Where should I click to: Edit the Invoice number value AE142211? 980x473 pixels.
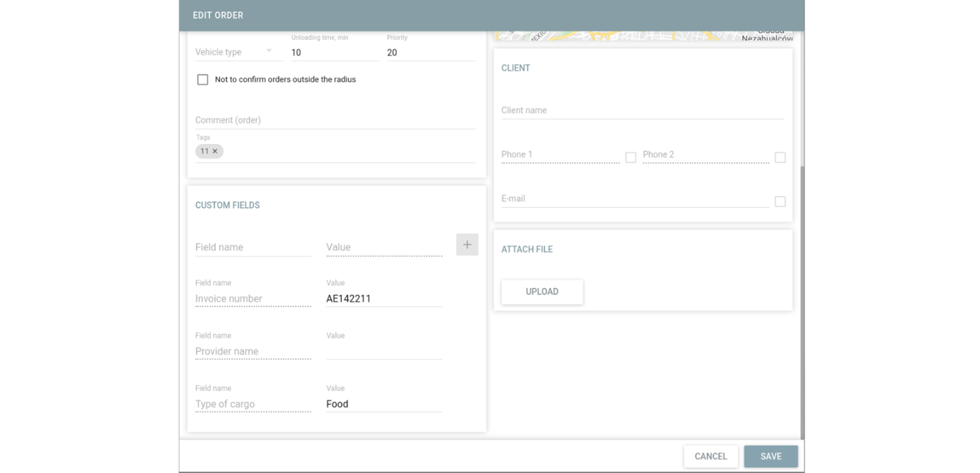tap(383, 299)
